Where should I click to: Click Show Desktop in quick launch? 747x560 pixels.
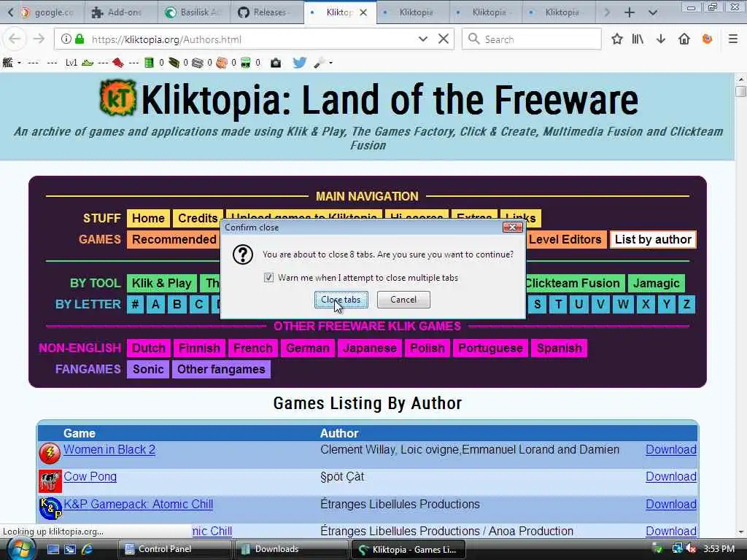pos(53,549)
